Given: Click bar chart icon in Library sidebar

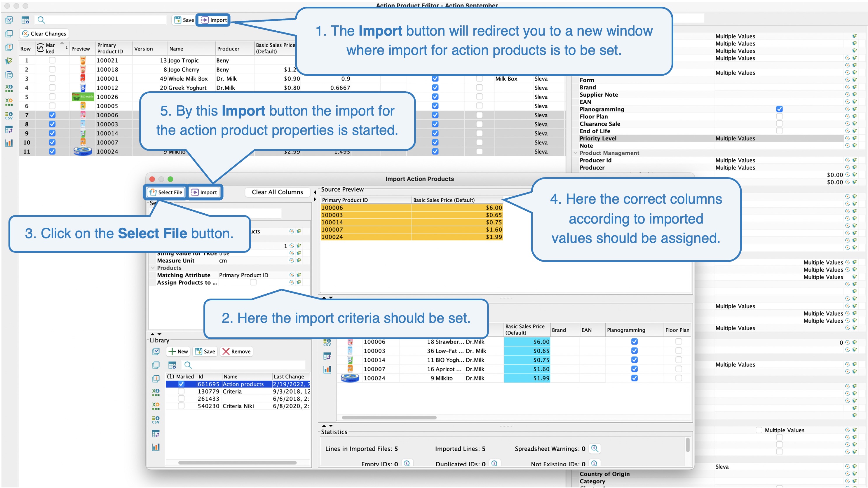Looking at the screenshot, I should [x=156, y=447].
